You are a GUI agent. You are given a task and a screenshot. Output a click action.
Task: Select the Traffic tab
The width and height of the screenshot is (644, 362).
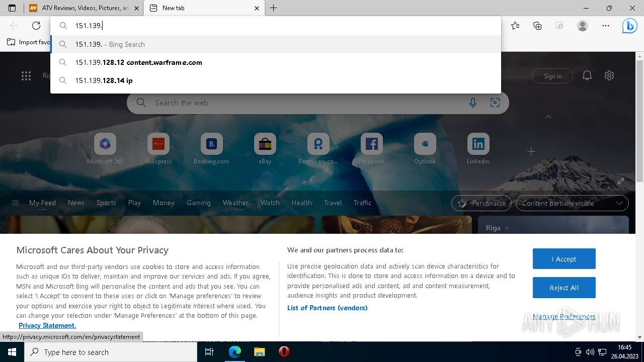363,203
